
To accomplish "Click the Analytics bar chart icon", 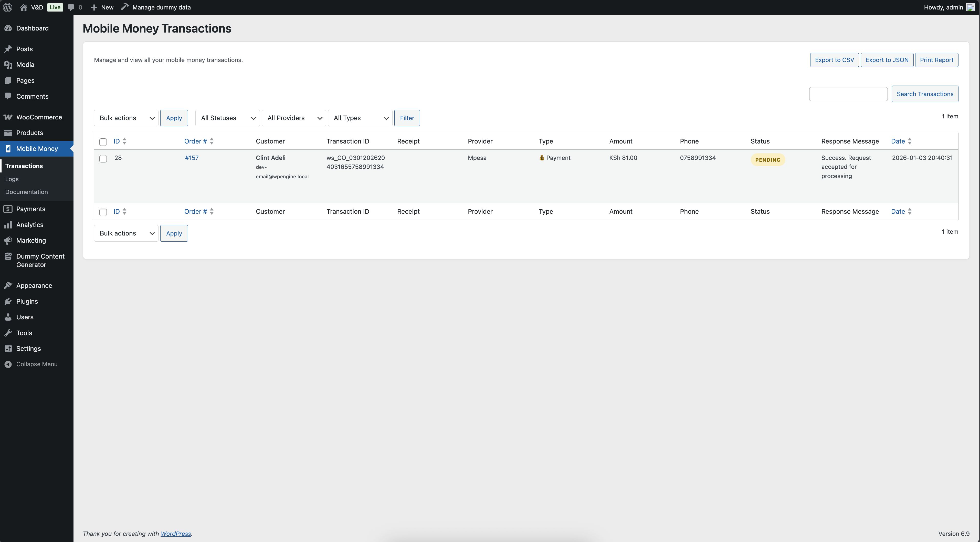I will point(8,225).
